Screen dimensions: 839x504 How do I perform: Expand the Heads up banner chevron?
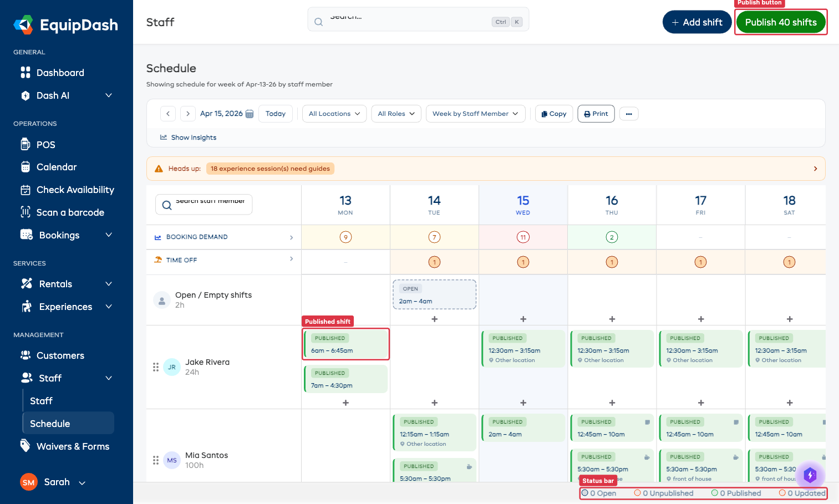(815, 169)
